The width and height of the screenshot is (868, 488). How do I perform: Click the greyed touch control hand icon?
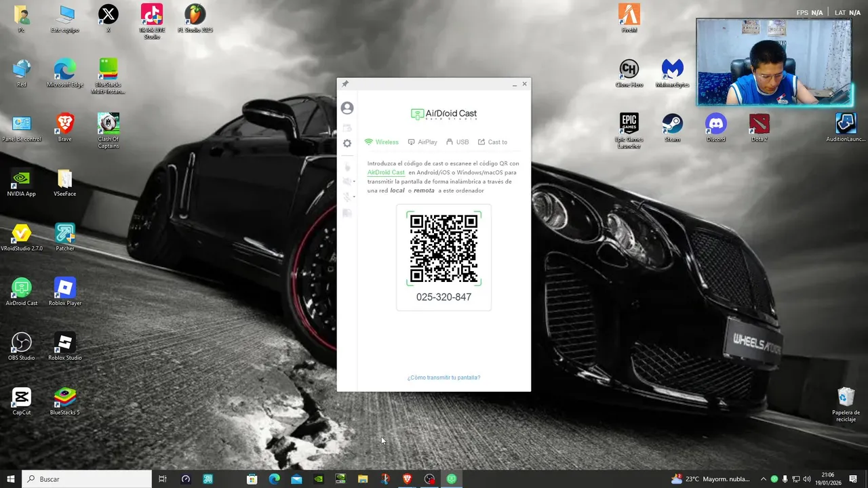pos(347,167)
